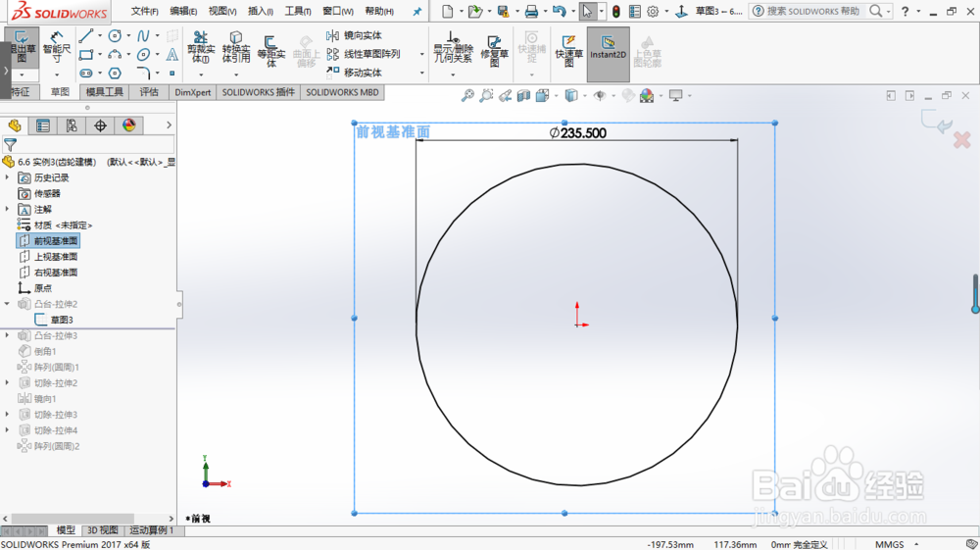Viewport: 980px width, 550px height.
Task: Expand the 切除-拉伸3 tree node
Action: (x=8, y=415)
